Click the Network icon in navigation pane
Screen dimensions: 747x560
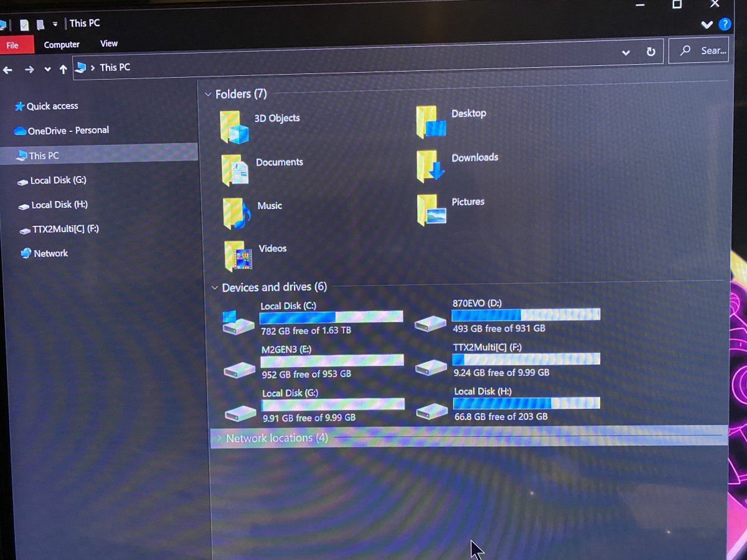[x=26, y=253]
